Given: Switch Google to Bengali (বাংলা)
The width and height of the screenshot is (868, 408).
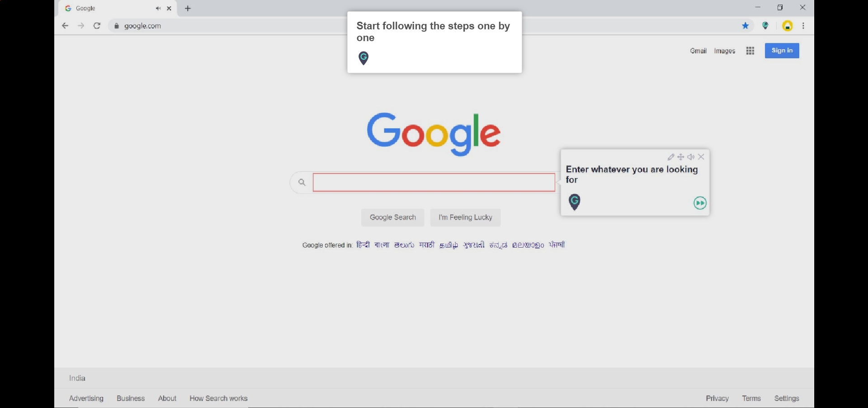Looking at the screenshot, I should (382, 245).
